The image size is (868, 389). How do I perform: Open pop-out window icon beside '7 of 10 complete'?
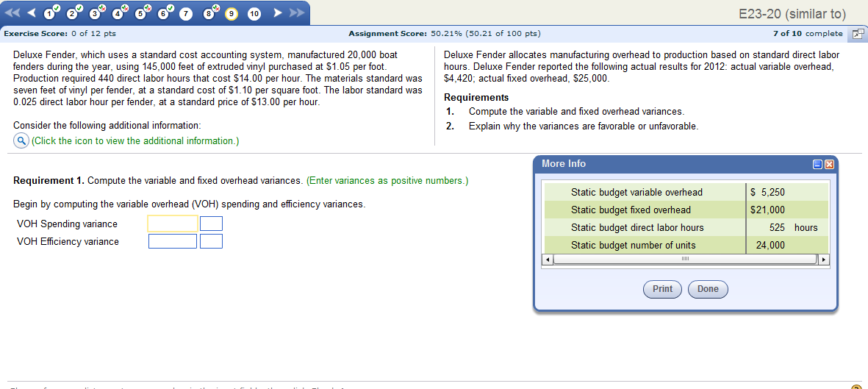click(858, 34)
